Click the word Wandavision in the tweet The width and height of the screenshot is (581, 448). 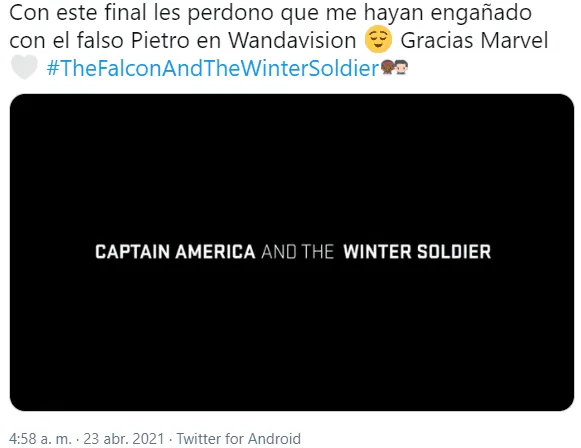[292, 40]
